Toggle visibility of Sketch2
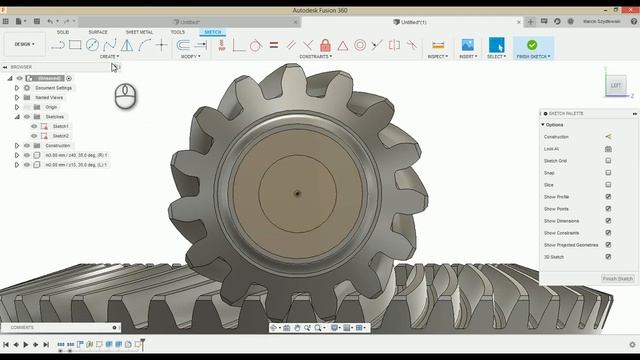This screenshot has height=360, width=640. [34, 136]
